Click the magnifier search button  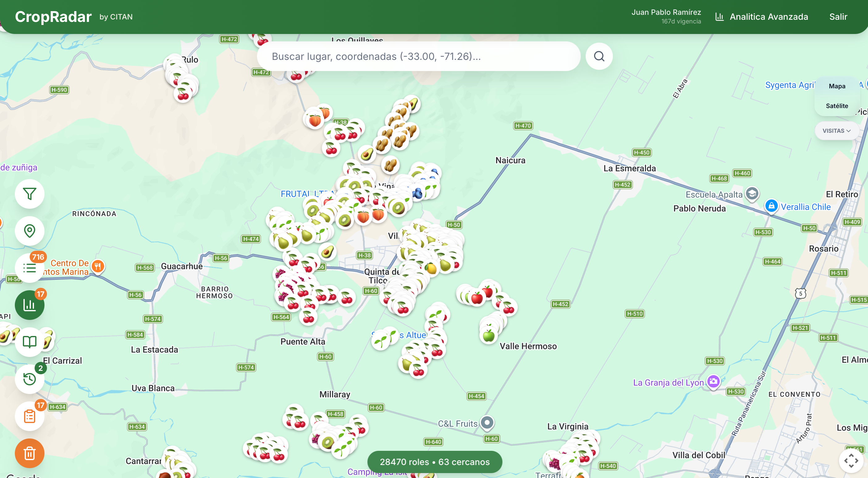tap(599, 56)
